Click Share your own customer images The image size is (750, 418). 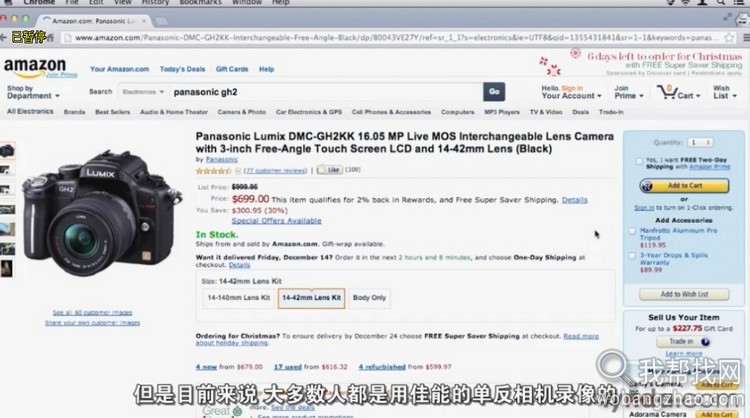(x=92, y=323)
